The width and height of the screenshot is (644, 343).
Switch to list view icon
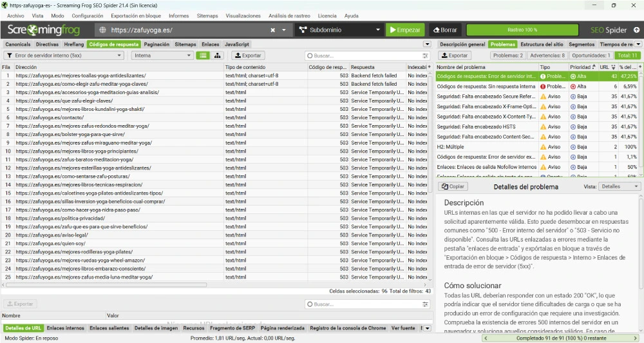[x=203, y=55]
